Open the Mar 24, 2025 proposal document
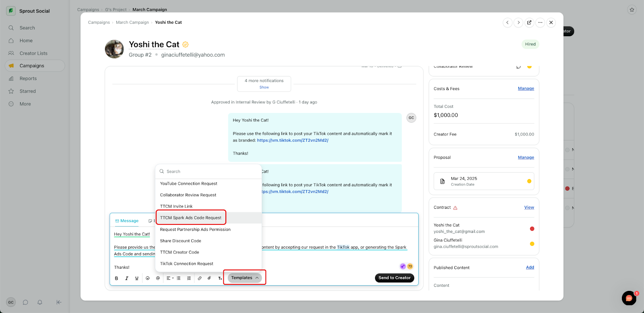Viewport: 644px width, 313px height. click(x=484, y=181)
